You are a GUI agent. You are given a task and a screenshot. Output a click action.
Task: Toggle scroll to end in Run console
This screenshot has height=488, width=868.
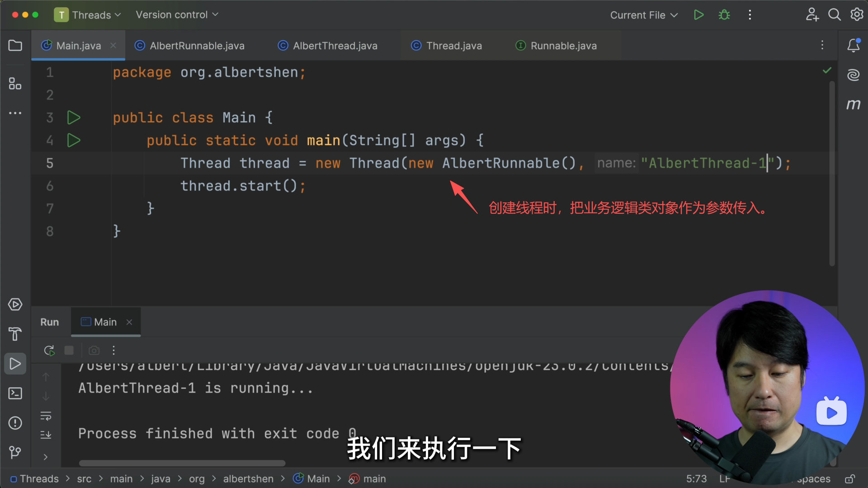[46, 435]
